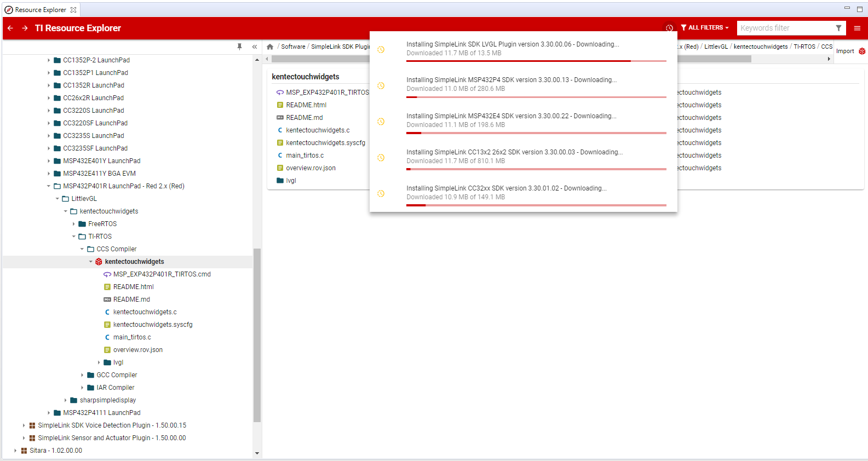Click status icon beside CC13x2 26x2 SDK download
The height and width of the screenshot is (461, 868).
click(x=381, y=158)
